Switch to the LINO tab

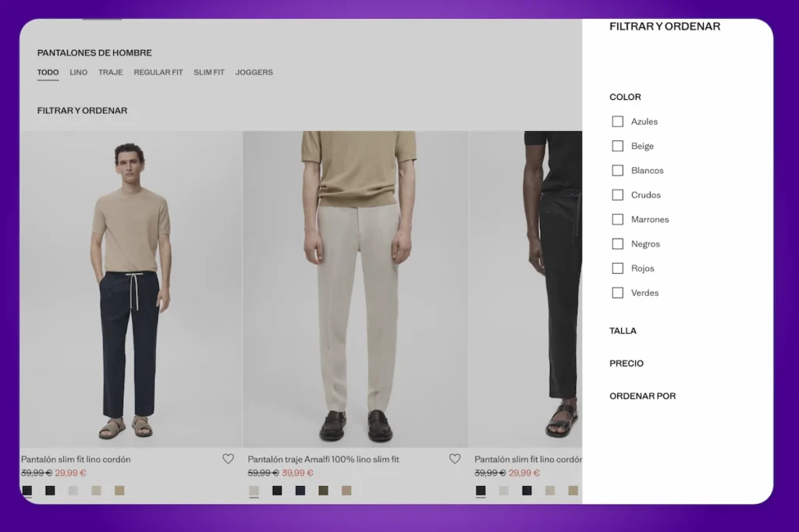78,72
